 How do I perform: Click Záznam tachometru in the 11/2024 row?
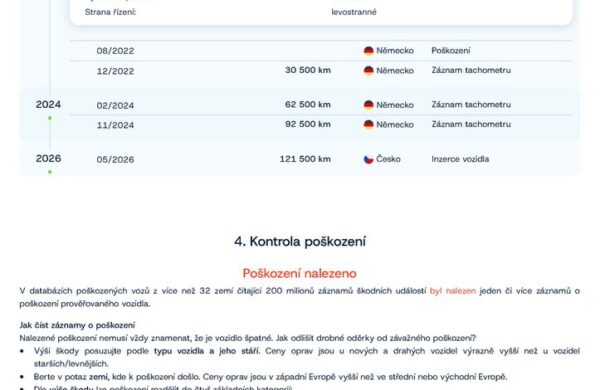coord(471,124)
